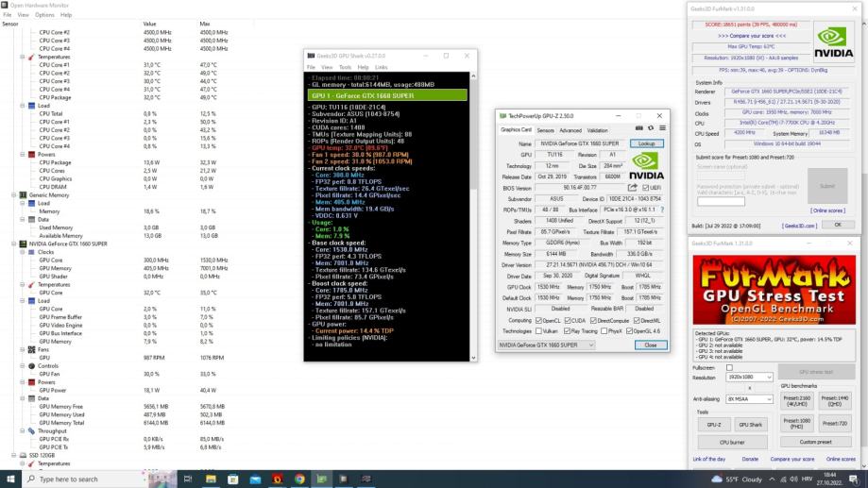
Task: Collapse the Clocks node under NVIDIA GPU
Action: tap(23, 252)
